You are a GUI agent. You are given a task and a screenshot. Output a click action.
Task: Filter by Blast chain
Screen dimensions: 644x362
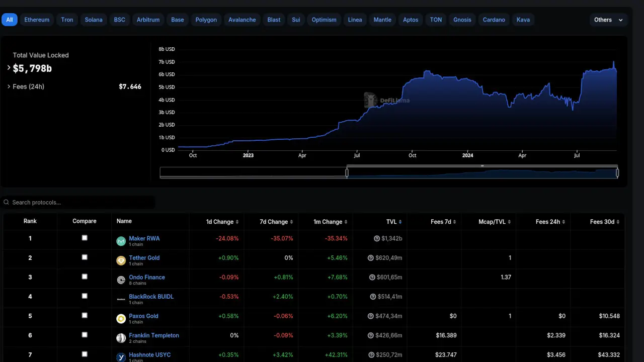click(274, 20)
